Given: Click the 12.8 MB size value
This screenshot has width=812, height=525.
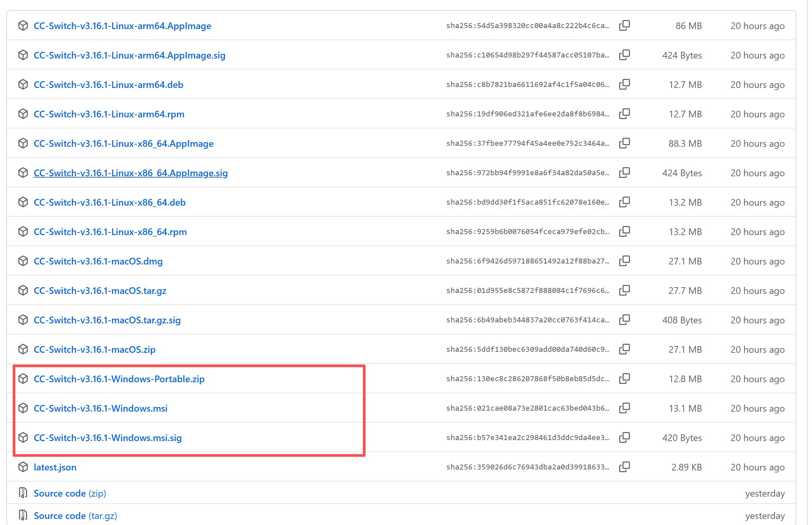Looking at the screenshot, I should (685, 379).
